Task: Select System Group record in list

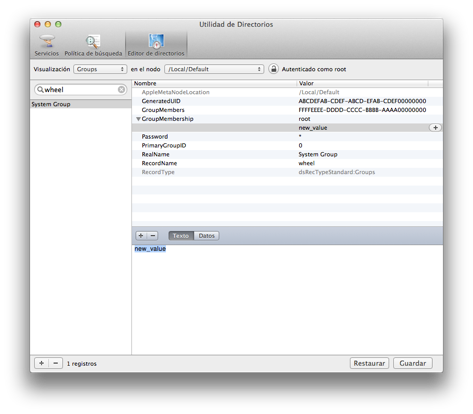Action: pyautogui.click(x=80, y=104)
